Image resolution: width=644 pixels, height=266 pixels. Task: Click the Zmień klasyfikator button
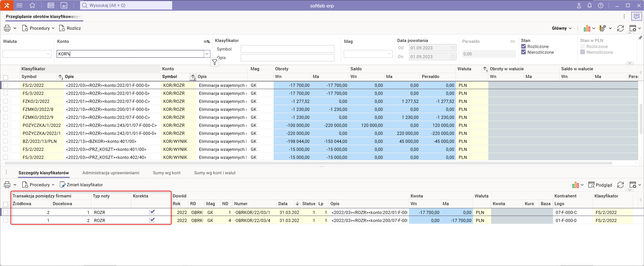pos(81,185)
